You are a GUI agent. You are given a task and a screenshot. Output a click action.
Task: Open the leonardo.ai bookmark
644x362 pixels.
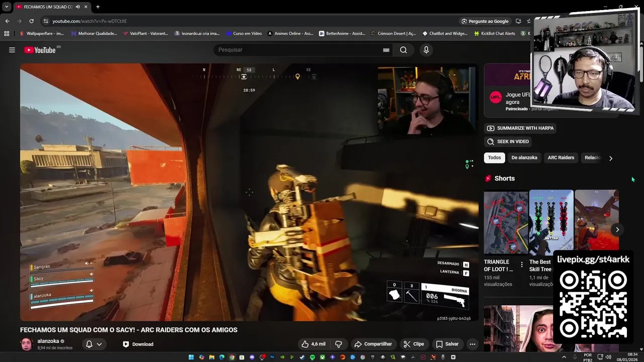coord(197,33)
